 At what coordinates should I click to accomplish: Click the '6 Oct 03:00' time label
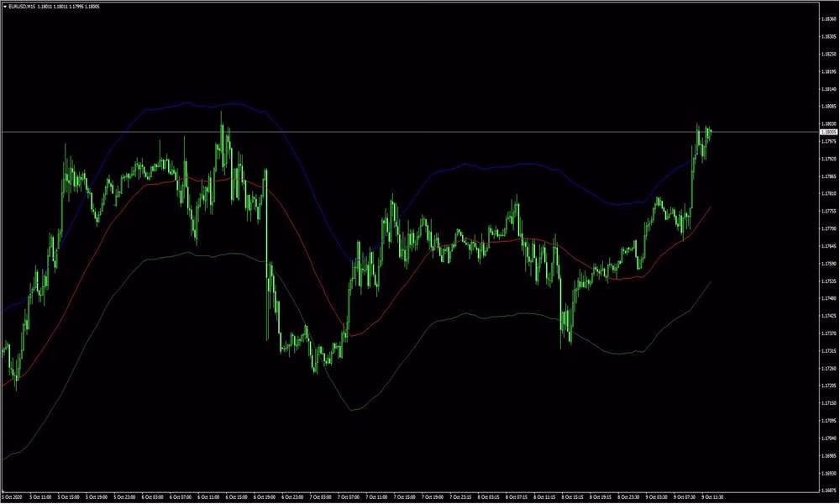(x=153, y=497)
